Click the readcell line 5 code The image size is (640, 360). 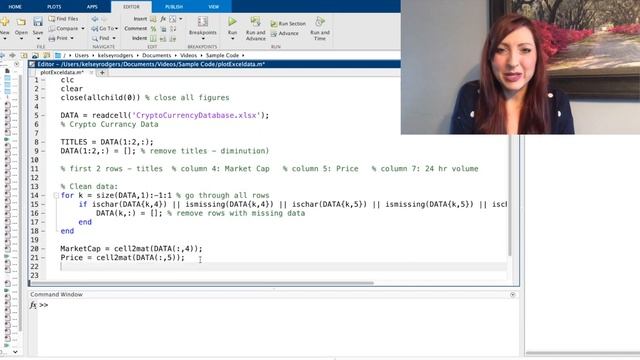point(165,116)
